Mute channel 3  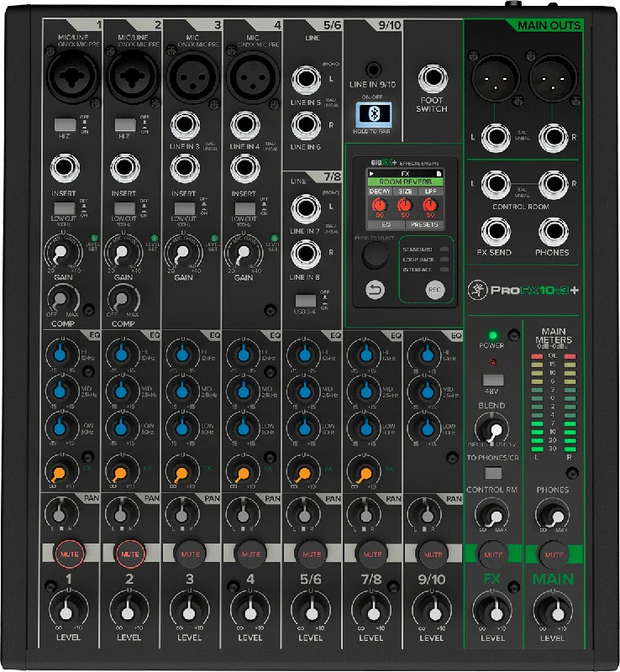coord(191,554)
